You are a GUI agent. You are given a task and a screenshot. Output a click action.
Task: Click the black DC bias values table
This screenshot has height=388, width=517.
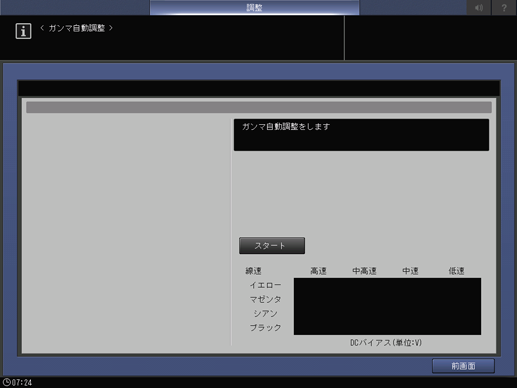(x=387, y=306)
